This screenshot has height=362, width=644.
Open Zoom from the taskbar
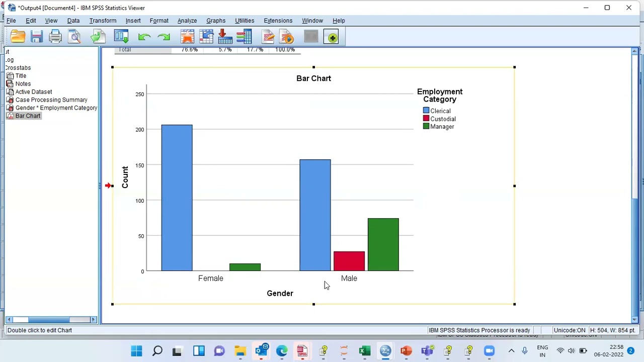[489, 351]
